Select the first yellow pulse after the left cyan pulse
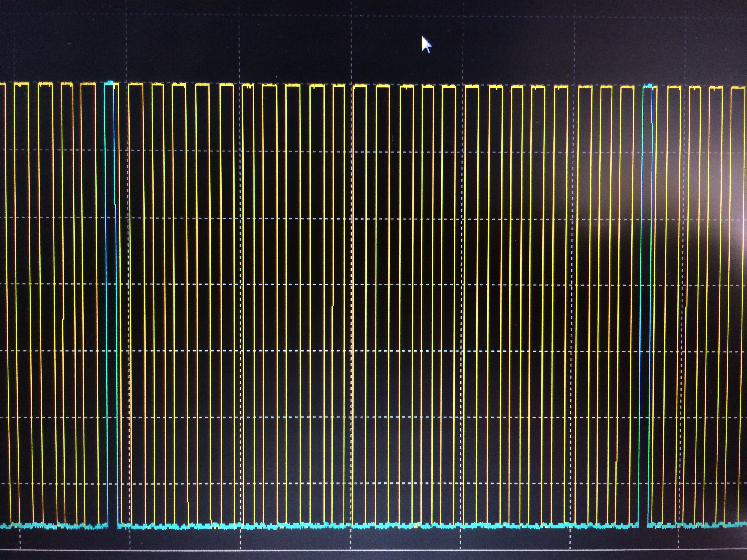Image resolution: width=747 pixels, height=560 pixels. [136, 85]
